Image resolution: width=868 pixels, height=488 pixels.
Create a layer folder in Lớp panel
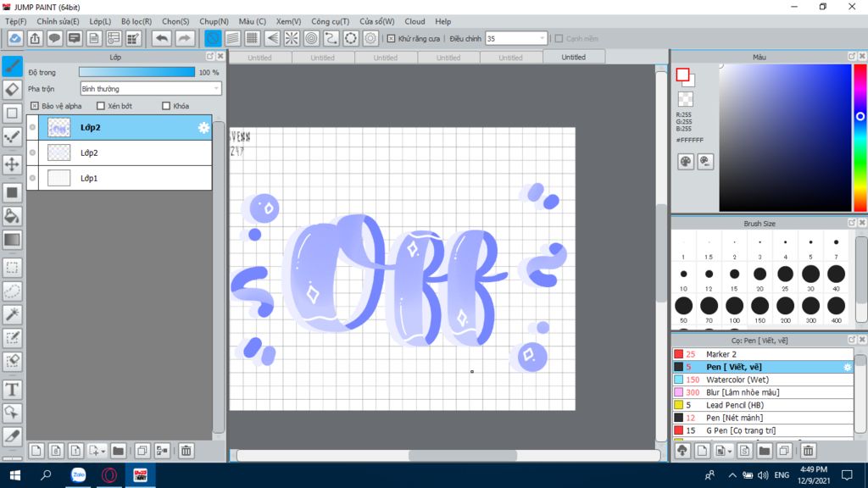click(118, 451)
